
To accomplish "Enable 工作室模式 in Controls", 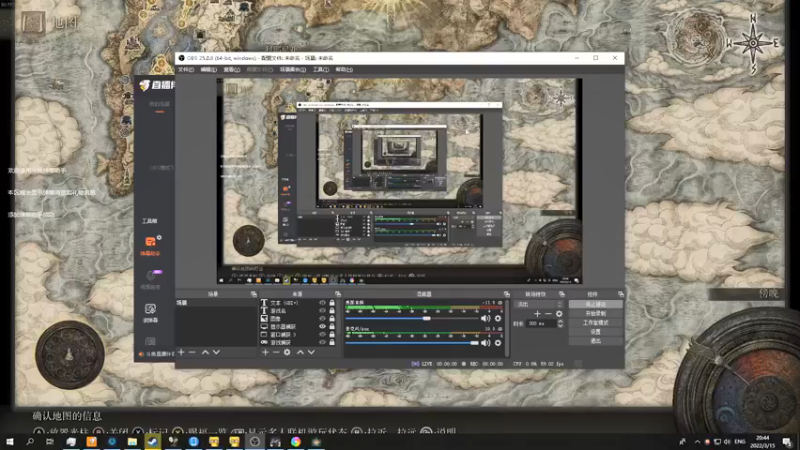I will coord(595,322).
